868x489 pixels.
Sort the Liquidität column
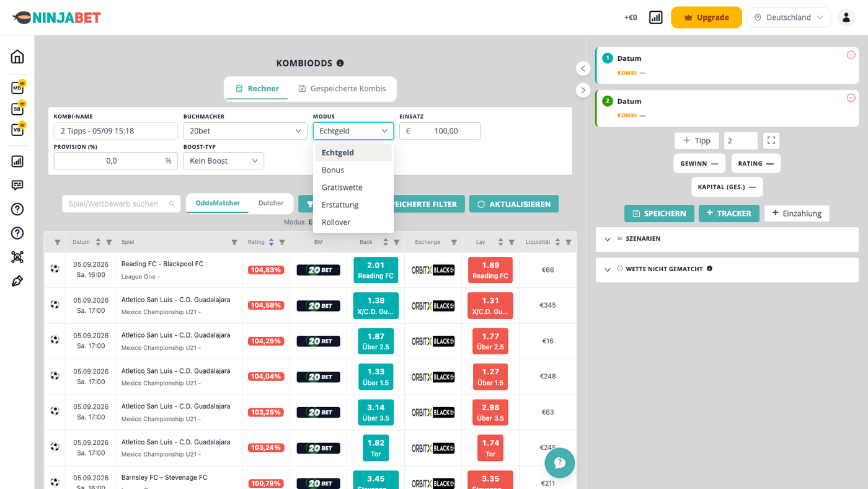557,242
